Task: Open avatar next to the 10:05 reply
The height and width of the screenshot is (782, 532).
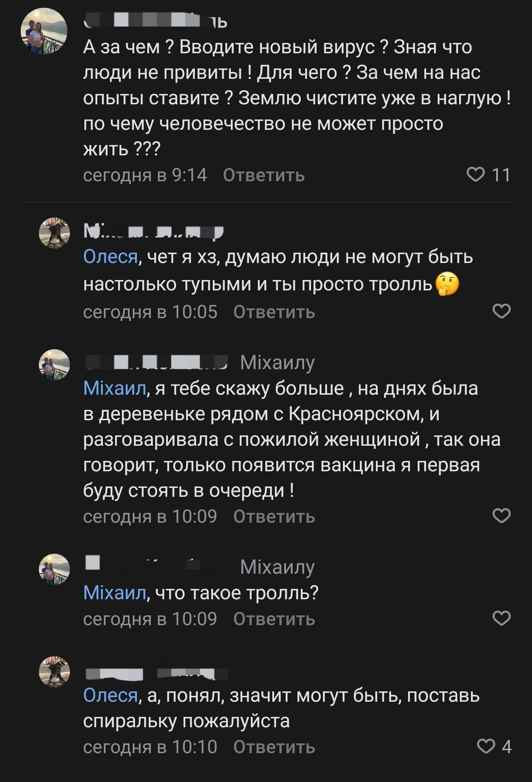Action: point(54,233)
